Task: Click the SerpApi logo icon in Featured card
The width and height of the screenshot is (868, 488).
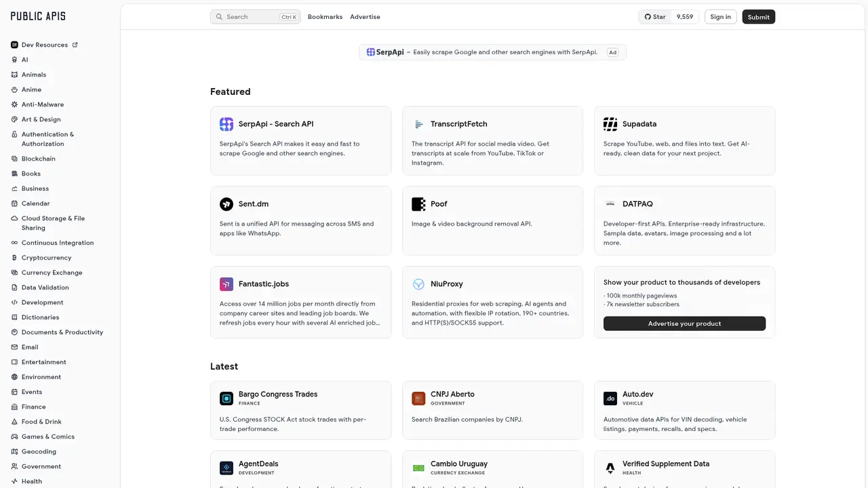Action: coord(226,124)
